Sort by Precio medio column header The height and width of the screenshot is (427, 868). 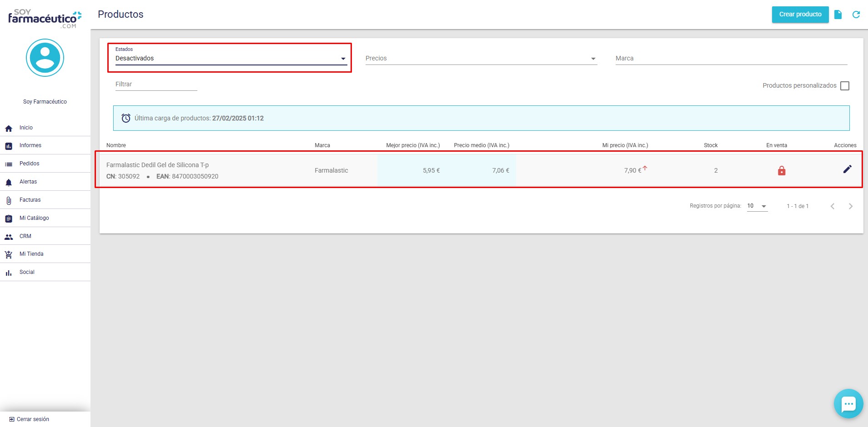click(x=482, y=145)
